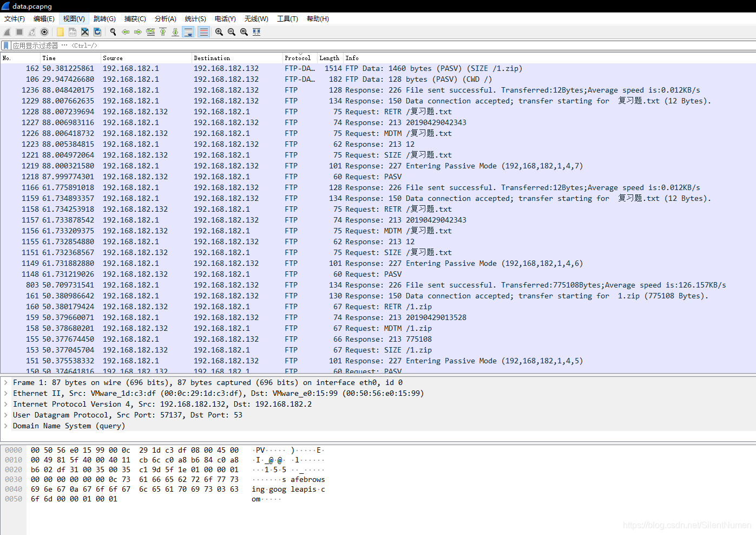Click ASCII text 'ing·goog leapis·c' in bytes pane

point(288,489)
